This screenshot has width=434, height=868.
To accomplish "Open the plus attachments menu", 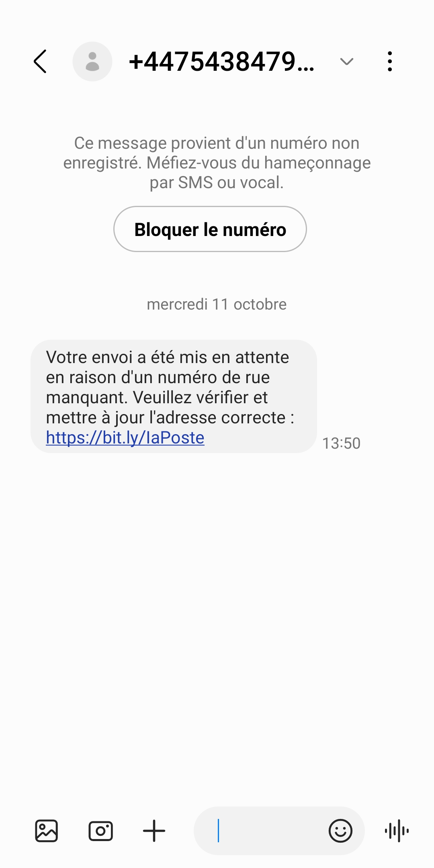I will point(154,831).
